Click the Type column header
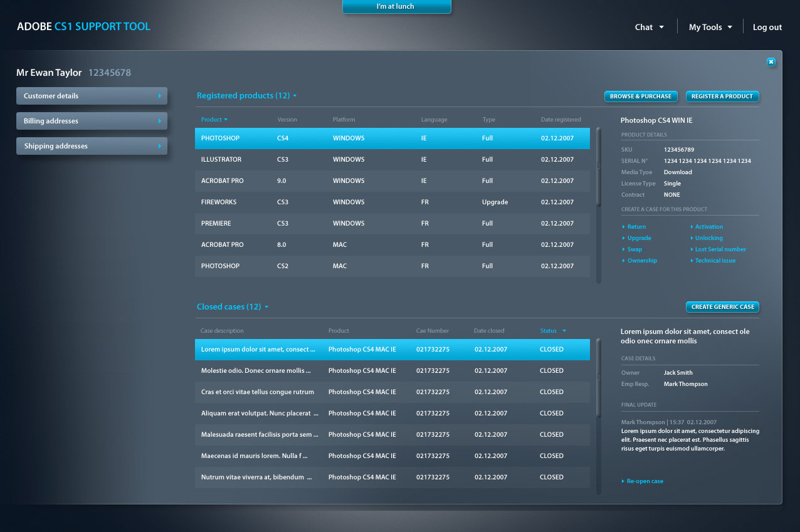Viewport: 800px width, 532px height. pyautogui.click(x=489, y=120)
